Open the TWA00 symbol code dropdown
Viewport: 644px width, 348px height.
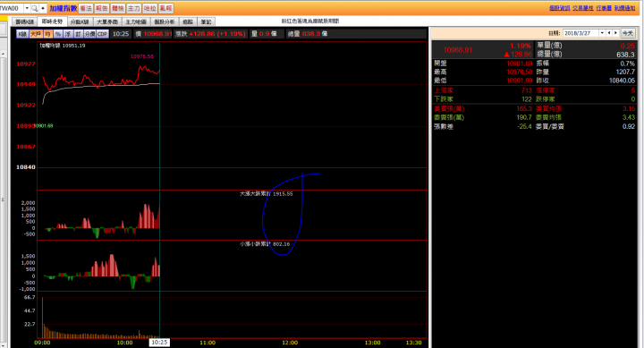click(x=27, y=8)
